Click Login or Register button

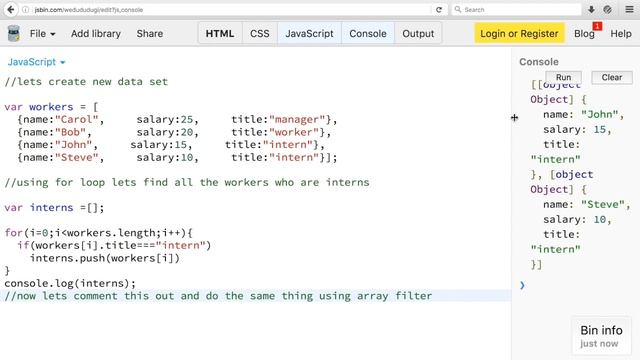pos(519,33)
